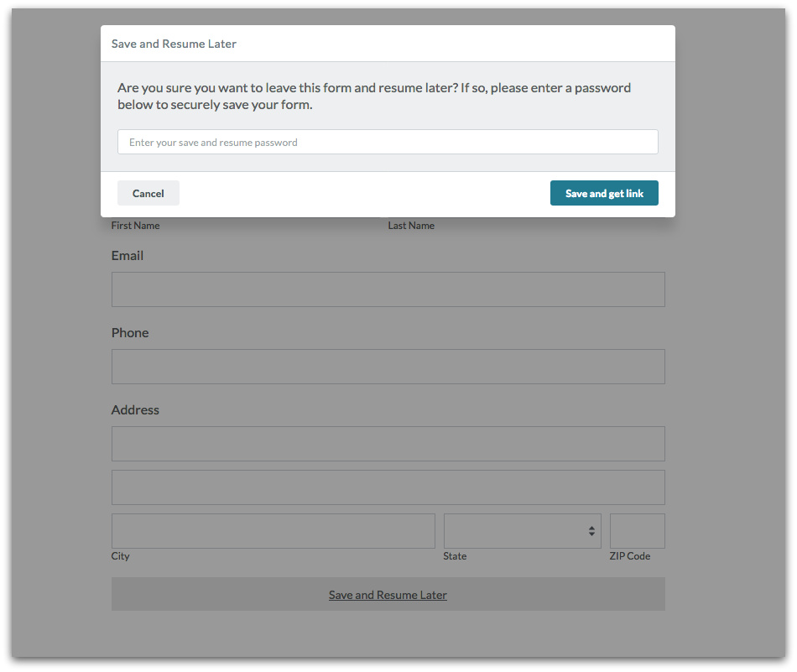Click the underlined Save and Resume Later link
Viewport: 797px width, 672px height.
click(388, 595)
